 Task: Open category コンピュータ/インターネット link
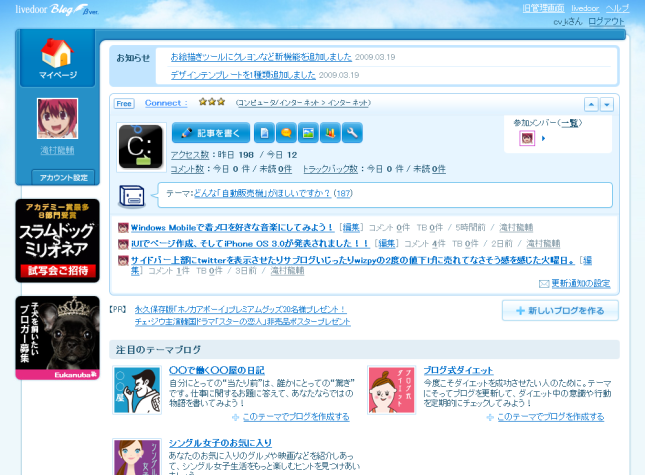click(x=304, y=103)
